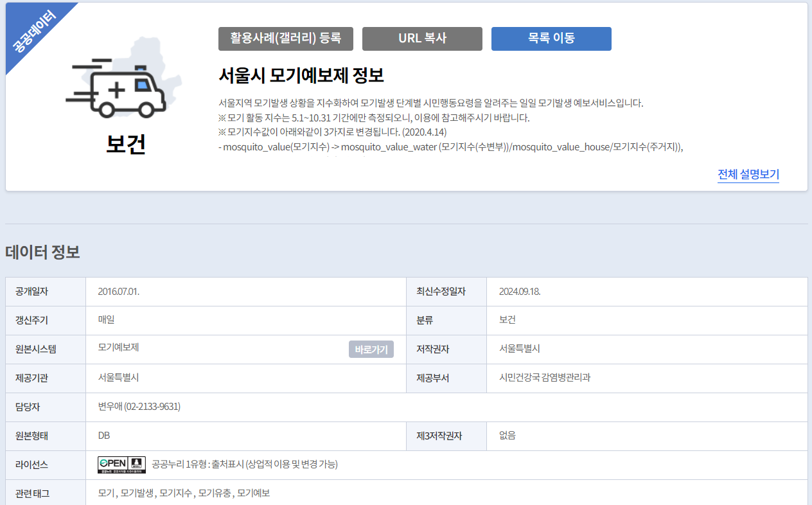The image size is (812, 505).
Task: Click the note dated (2020.4.14)
Action: [333, 132]
